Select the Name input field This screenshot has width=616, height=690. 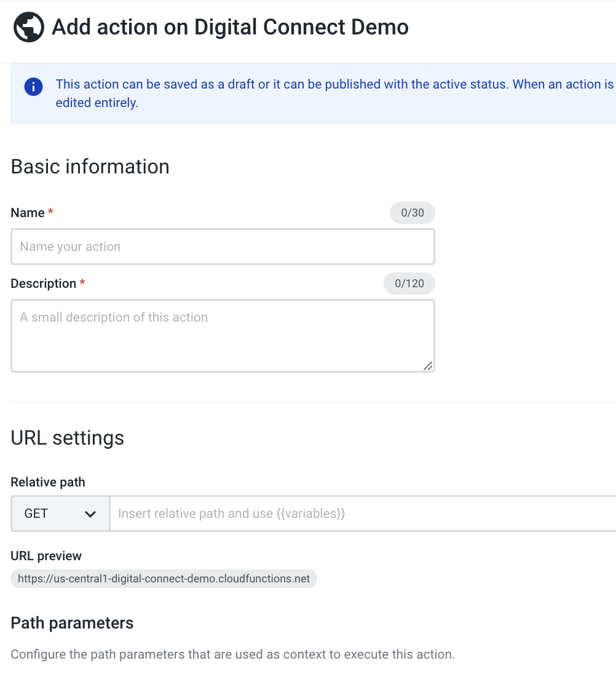pyautogui.click(x=223, y=246)
